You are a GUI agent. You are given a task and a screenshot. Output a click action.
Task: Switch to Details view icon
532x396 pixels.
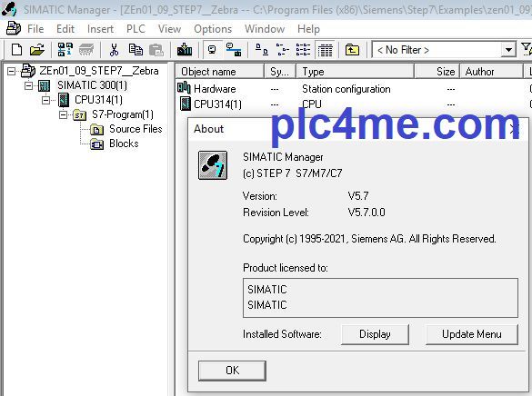pyautogui.click(x=325, y=50)
